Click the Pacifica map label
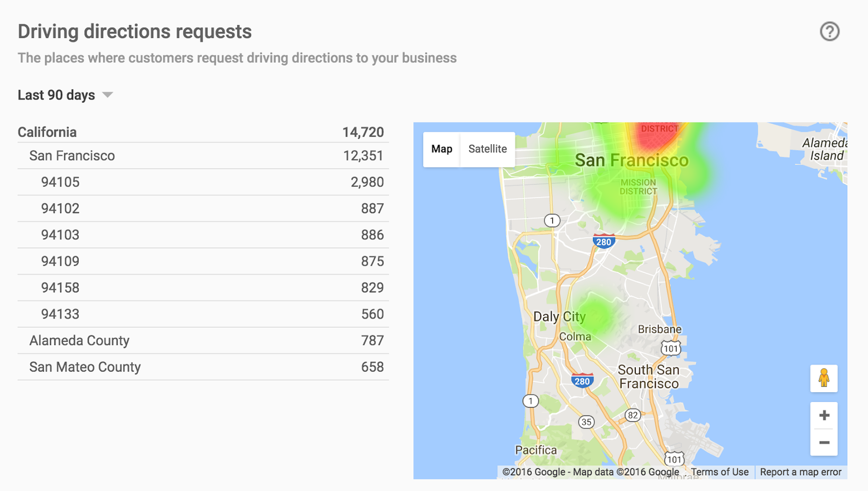 click(536, 450)
